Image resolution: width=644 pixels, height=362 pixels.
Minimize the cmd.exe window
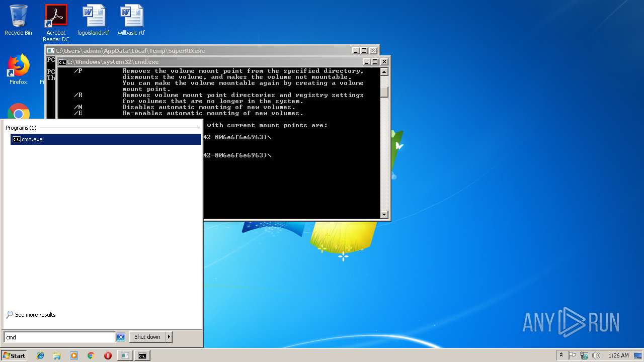[x=366, y=62]
